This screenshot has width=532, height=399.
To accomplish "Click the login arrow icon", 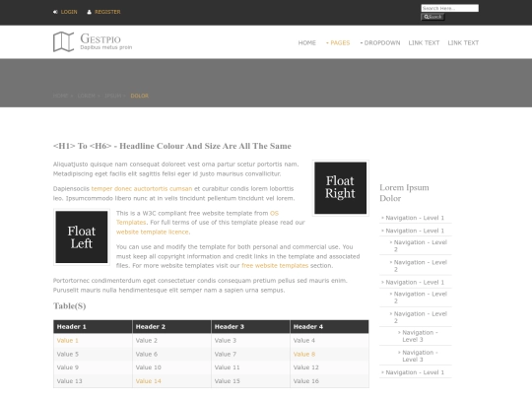I will click(x=55, y=12).
